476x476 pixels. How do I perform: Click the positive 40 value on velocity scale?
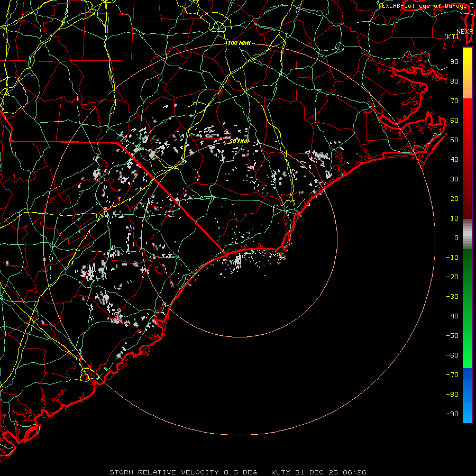click(x=454, y=159)
